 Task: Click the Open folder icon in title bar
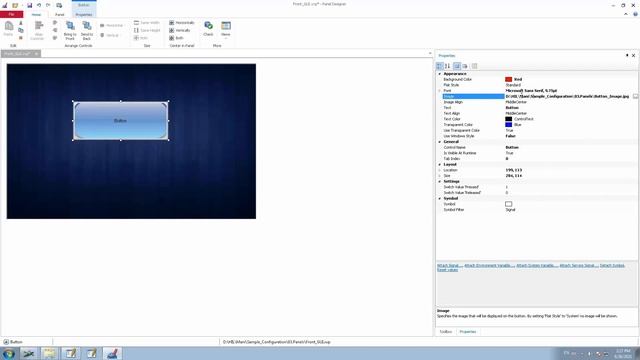pyautogui.click(x=15, y=5)
